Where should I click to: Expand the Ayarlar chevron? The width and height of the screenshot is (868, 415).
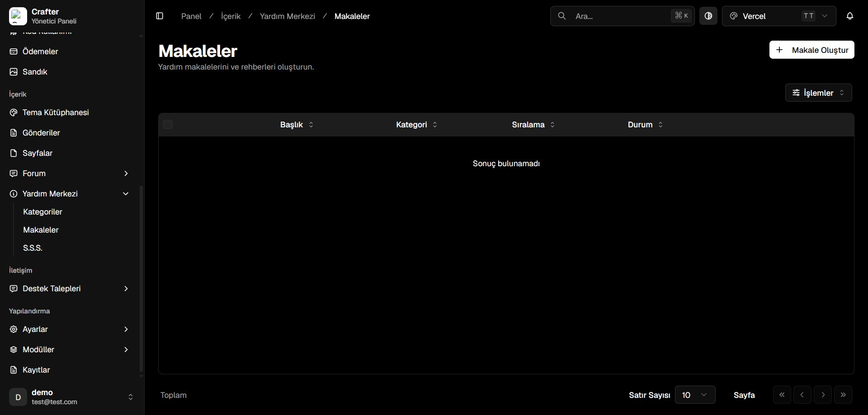[126, 329]
